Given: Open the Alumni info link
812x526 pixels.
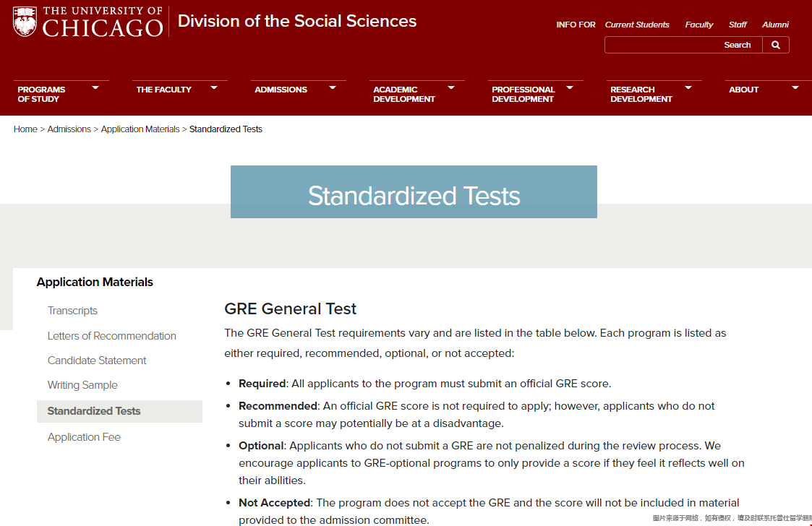Looking at the screenshot, I should click(775, 25).
